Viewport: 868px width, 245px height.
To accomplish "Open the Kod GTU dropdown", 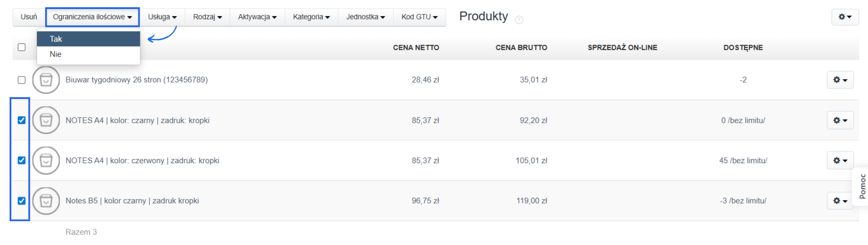I will click(419, 17).
